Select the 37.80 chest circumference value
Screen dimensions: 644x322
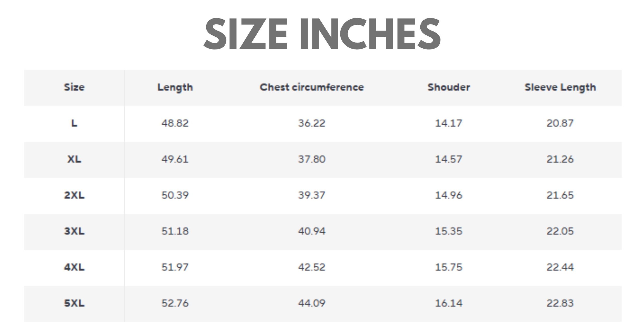click(x=312, y=159)
